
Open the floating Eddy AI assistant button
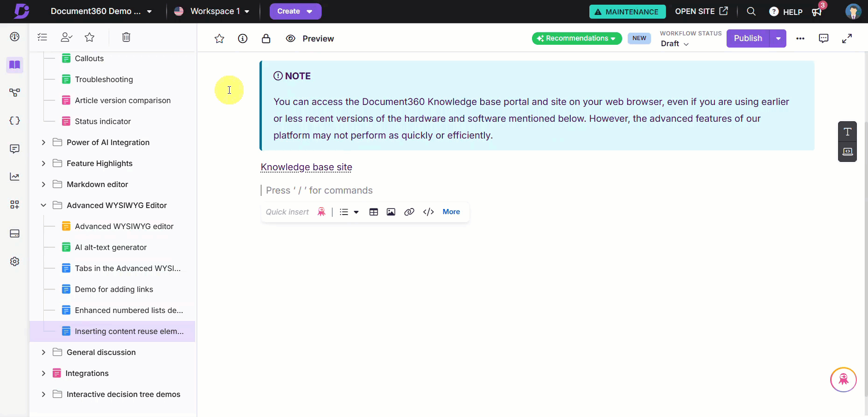(843, 380)
